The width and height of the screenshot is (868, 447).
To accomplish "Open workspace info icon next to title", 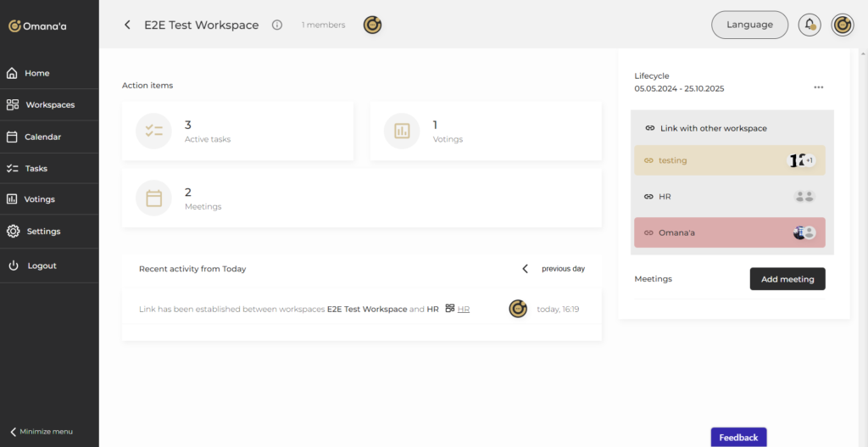I will [x=277, y=25].
